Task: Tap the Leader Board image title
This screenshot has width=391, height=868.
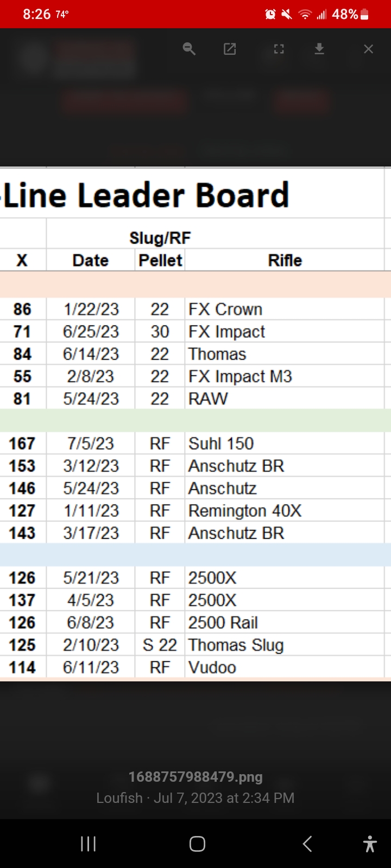Action: (x=144, y=195)
